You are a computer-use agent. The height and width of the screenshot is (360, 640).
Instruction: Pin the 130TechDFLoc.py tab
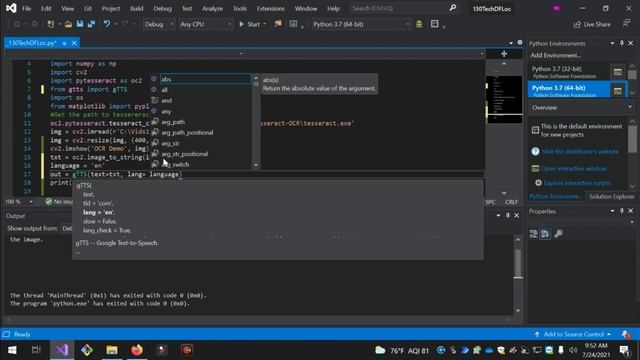(64, 43)
